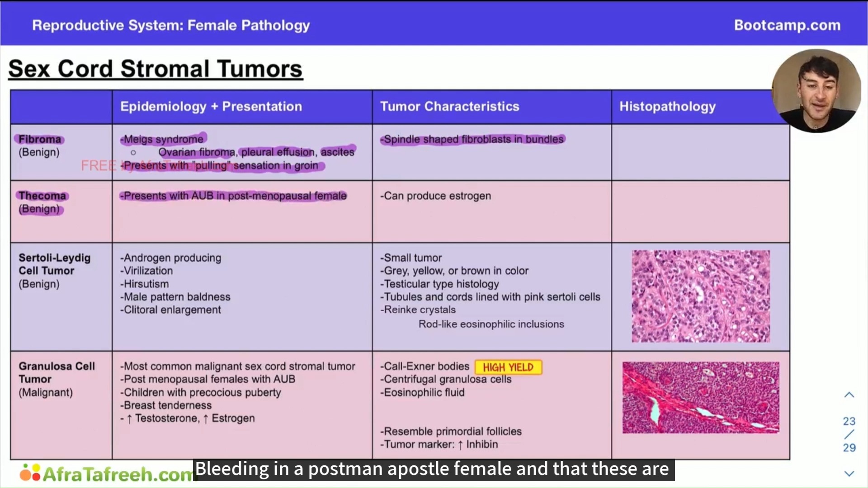Click the Hirsutism bullet
868x488 pixels.
coord(144,284)
